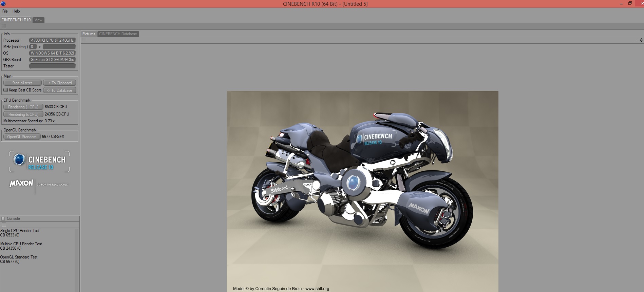Click the Processor name field
Image resolution: width=644 pixels, height=292 pixels.
[52, 40]
